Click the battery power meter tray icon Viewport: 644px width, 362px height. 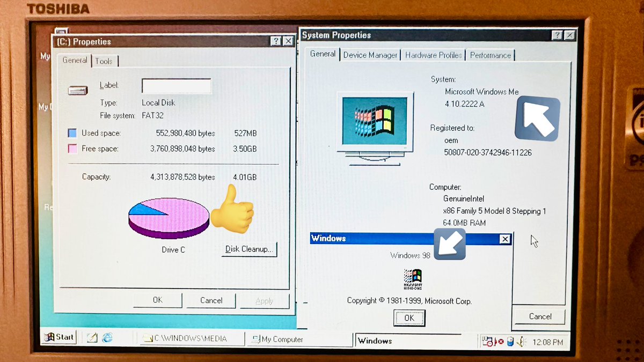point(510,341)
